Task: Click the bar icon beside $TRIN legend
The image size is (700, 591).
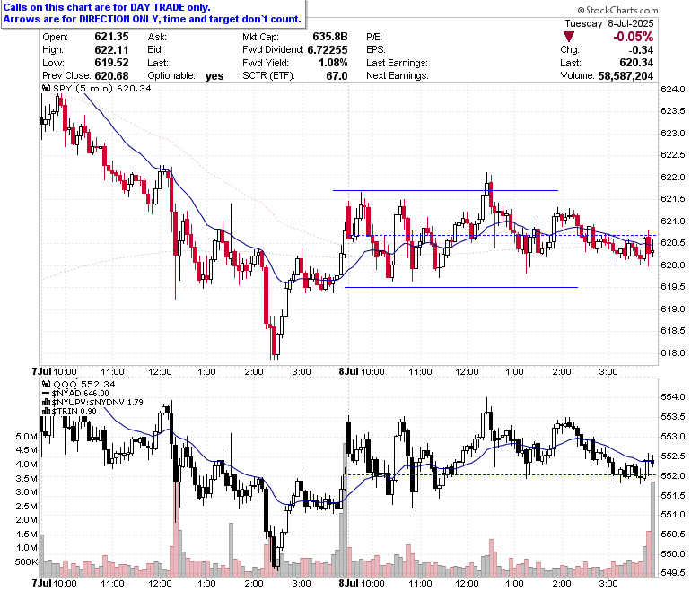Action: pyautogui.click(x=47, y=411)
